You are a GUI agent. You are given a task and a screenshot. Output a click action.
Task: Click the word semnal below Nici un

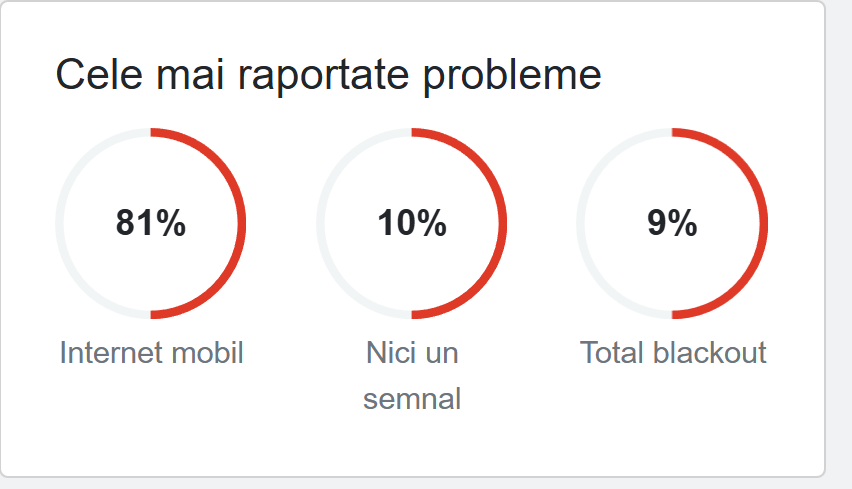[412, 399]
